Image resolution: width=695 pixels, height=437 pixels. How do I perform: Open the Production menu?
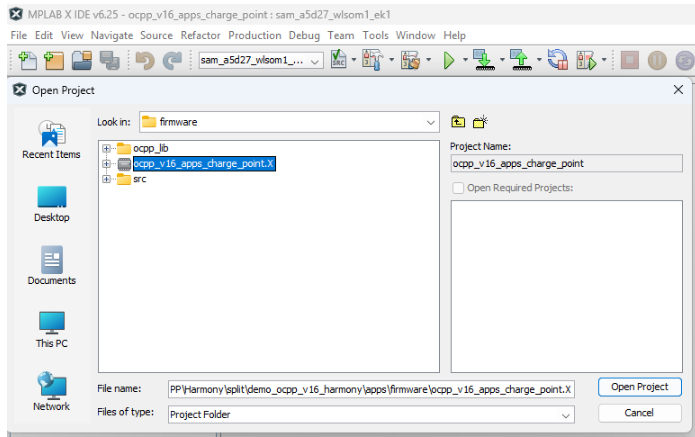point(255,35)
